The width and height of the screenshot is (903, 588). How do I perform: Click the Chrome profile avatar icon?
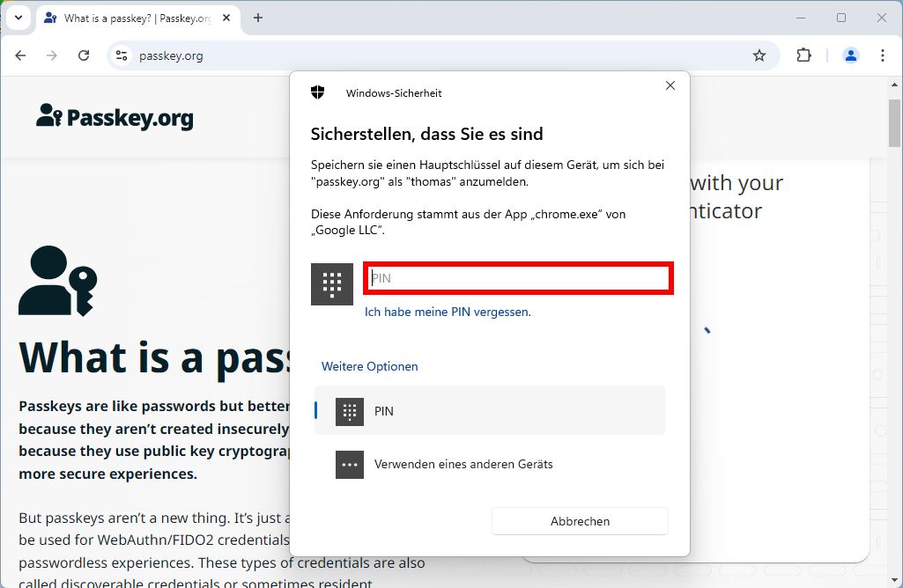(849, 55)
